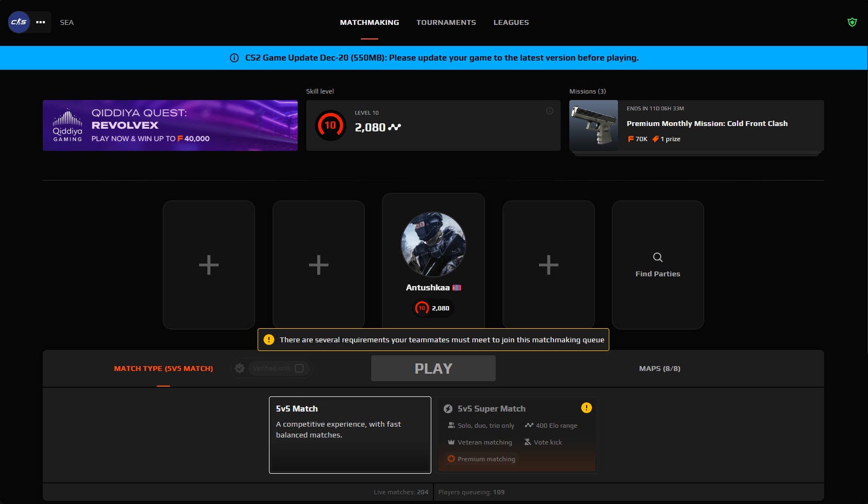Click the CS2 Game Update notice text

click(x=442, y=58)
